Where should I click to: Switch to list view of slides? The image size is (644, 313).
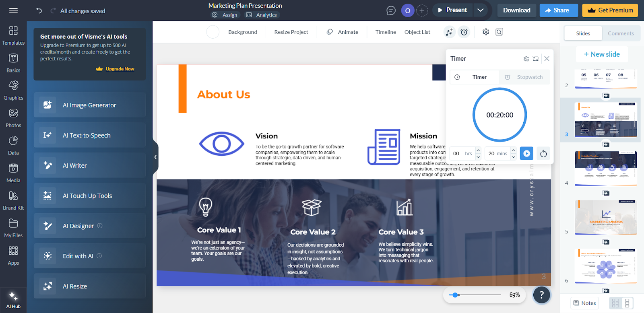(x=627, y=303)
